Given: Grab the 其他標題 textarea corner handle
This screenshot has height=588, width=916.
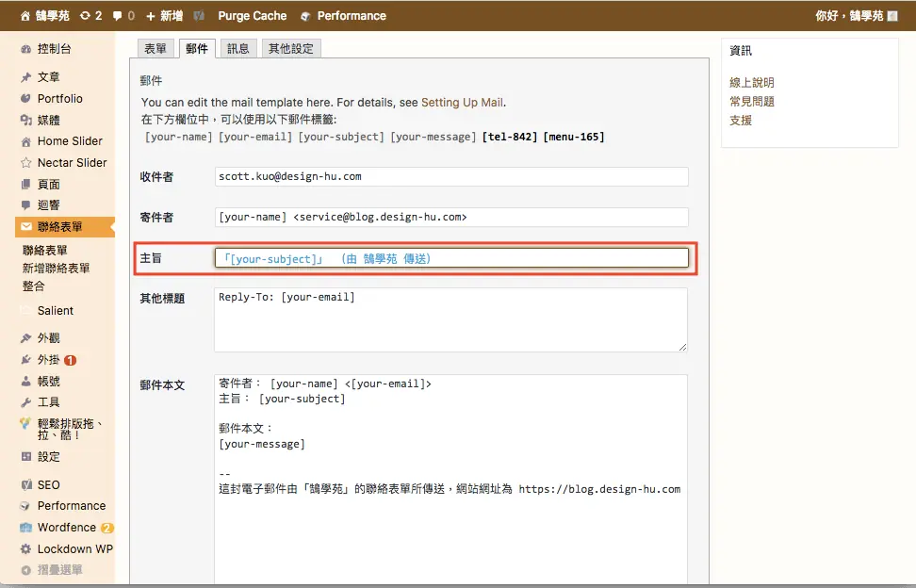Looking at the screenshot, I should 682,347.
